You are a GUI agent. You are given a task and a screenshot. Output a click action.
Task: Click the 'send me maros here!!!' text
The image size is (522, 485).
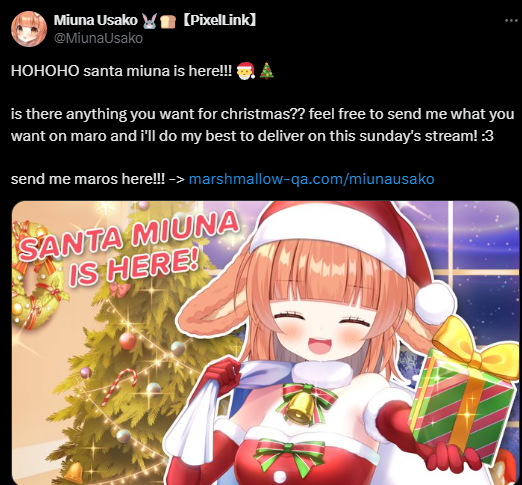(x=88, y=179)
